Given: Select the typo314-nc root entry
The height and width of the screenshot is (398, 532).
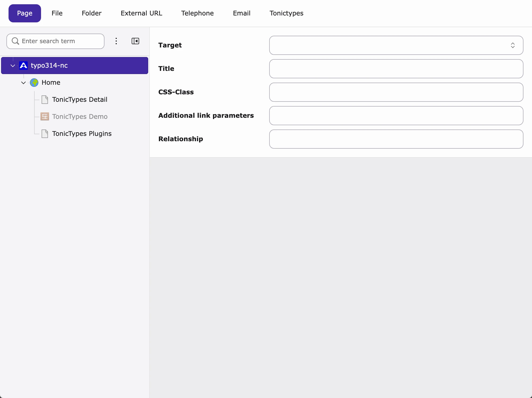Looking at the screenshot, I should 75,66.
